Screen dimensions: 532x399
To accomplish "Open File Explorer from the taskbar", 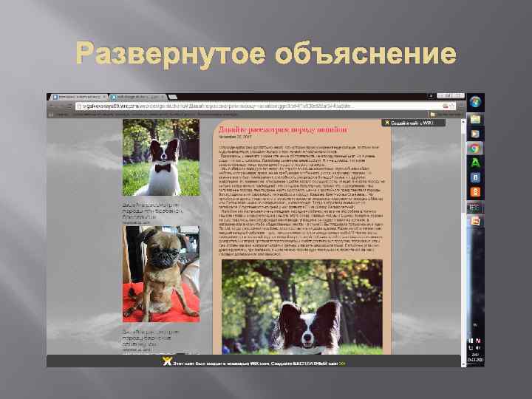I will coord(475,120).
